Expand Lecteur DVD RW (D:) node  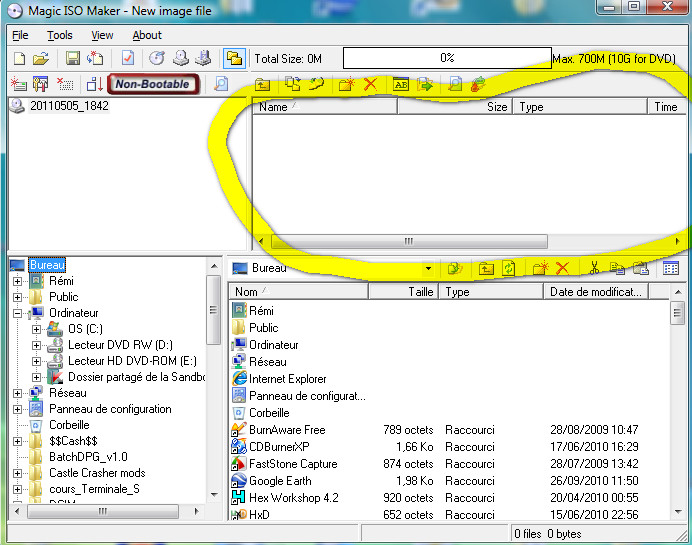[36, 345]
